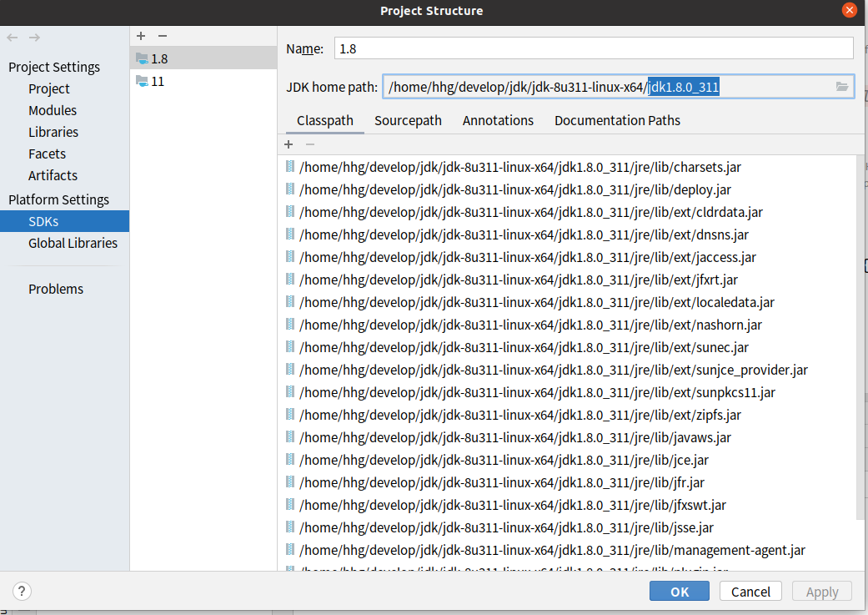Click jar icon beside localedata.jar
Viewport: 868px width, 615px height.
pos(290,301)
